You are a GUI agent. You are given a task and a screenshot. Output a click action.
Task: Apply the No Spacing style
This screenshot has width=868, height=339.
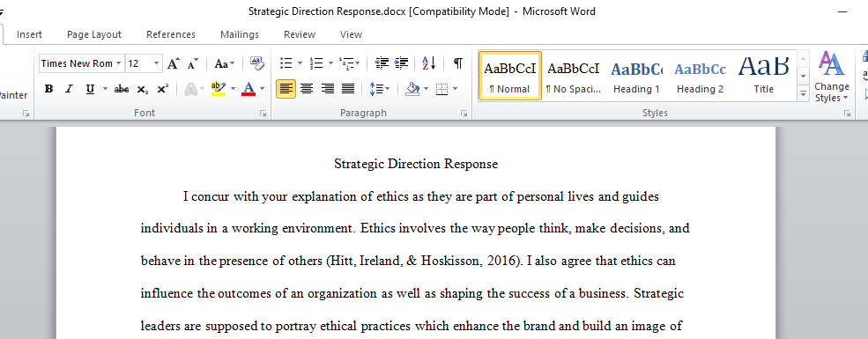574,76
